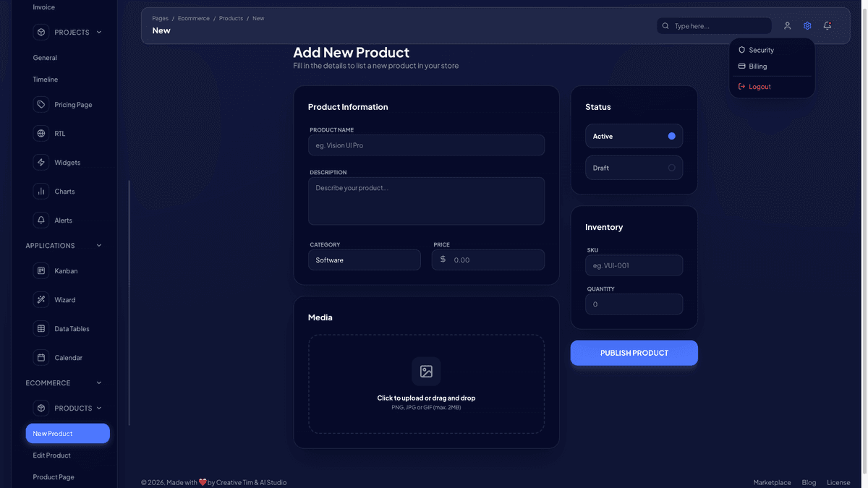The width and height of the screenshot is (868, 488).
Task: Select the RTL globe icon
Action: pos(41,133)
